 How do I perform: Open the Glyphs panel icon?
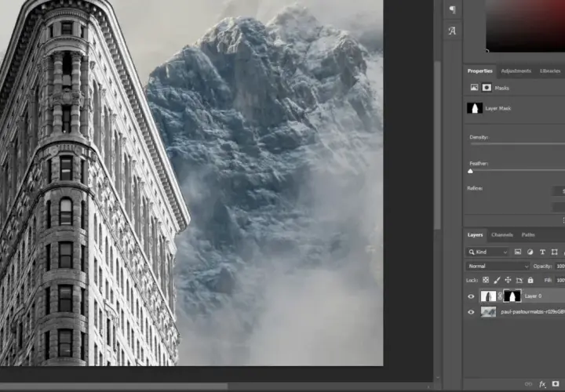click(452, 31)
